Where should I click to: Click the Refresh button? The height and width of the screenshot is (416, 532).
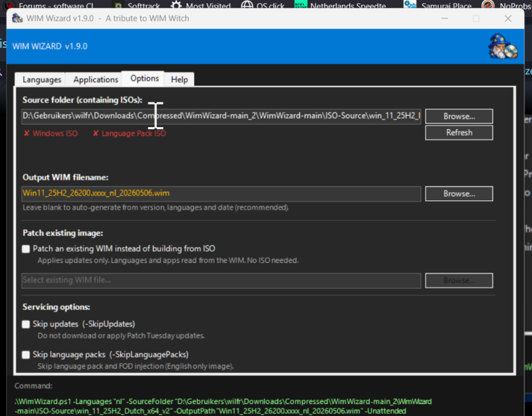(x=459, y=132)
